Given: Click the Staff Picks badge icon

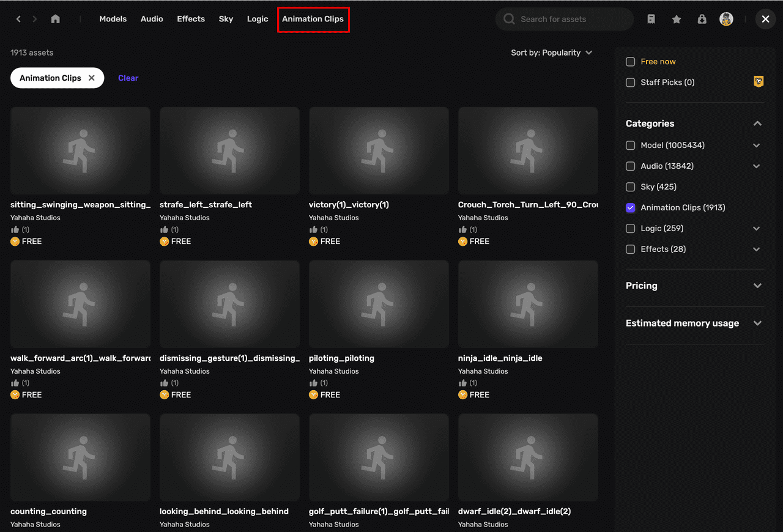Looking at the screenshot, I should click(x=758, y=81).
